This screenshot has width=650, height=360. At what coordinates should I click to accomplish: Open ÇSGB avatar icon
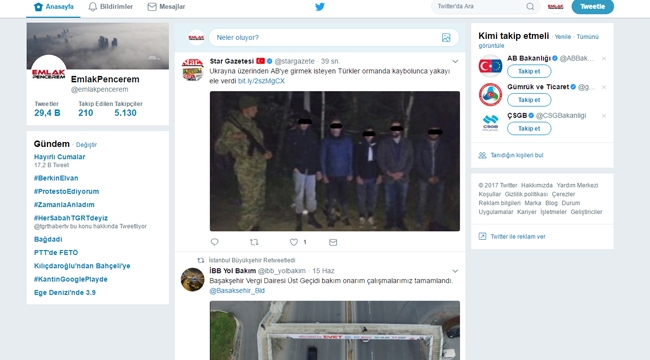coord(490,123)
